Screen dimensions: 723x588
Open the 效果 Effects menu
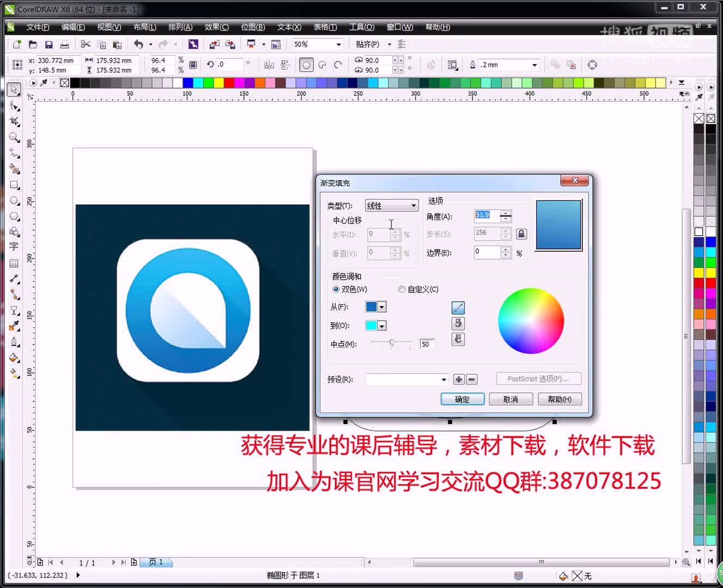pos(217,27)
